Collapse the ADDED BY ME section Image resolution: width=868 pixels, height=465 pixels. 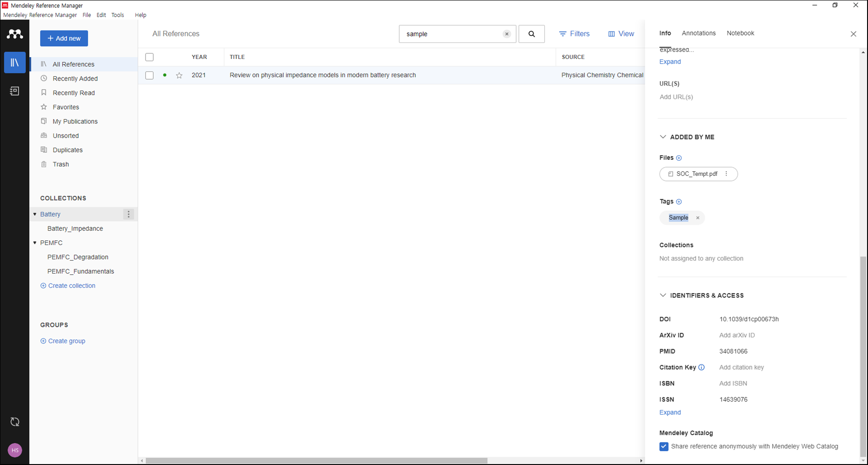(x=663, y=137)
